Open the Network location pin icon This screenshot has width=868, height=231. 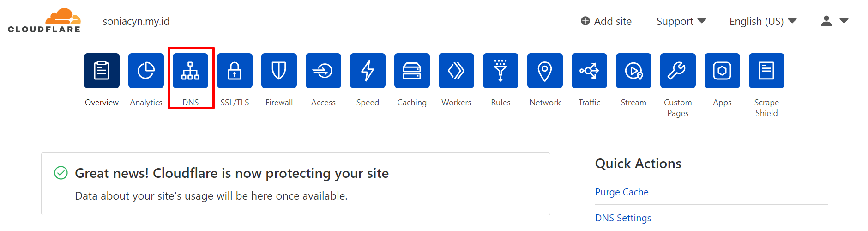(545, 71)
